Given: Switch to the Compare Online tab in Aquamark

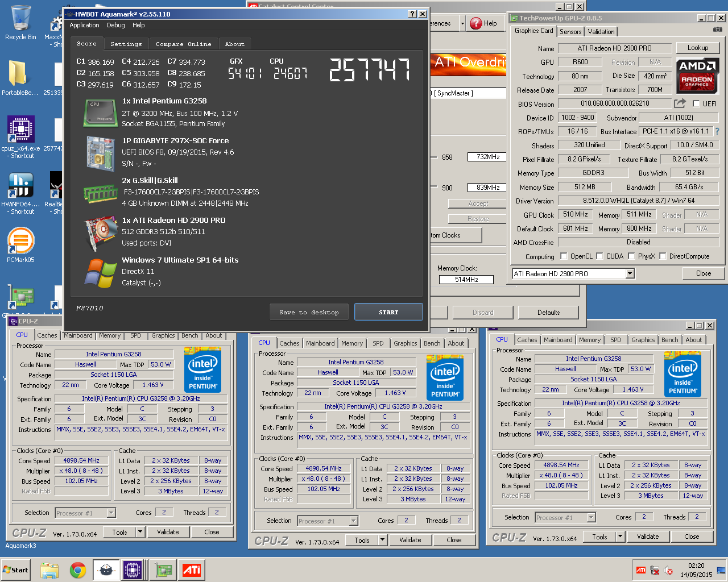Looking at the screenshot, I should 184,44.
